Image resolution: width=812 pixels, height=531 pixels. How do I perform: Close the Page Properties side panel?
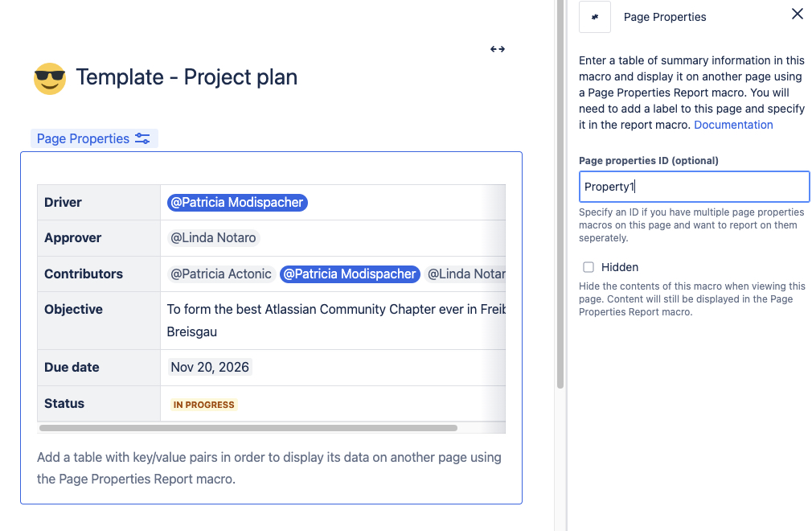tap(797, 14)
